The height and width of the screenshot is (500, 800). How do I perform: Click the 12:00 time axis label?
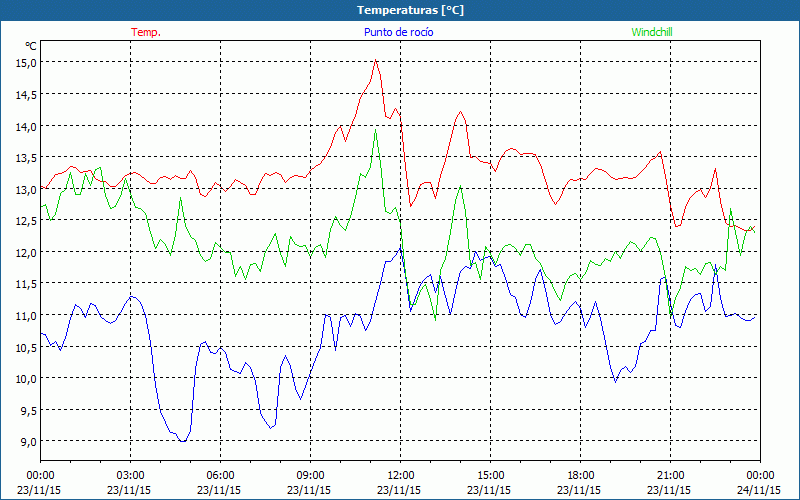(x=401, y=476)
